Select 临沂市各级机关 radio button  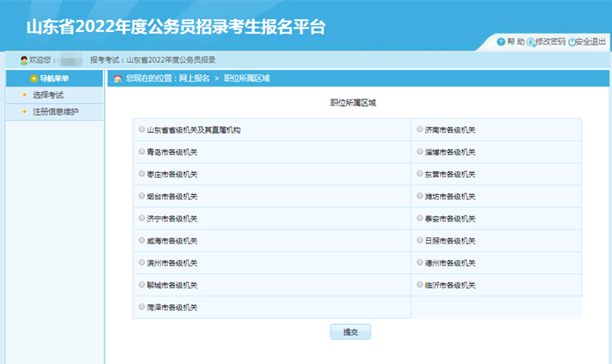(x=419, y=285)
